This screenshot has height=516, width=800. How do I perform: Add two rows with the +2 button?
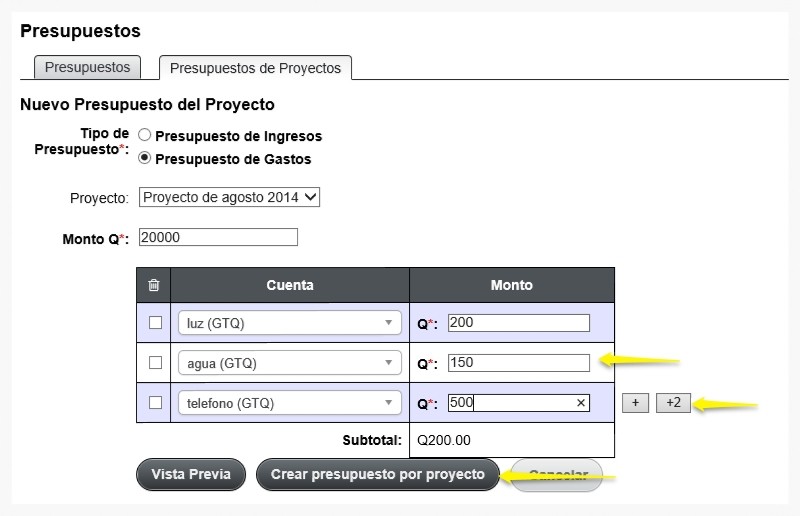673,403
